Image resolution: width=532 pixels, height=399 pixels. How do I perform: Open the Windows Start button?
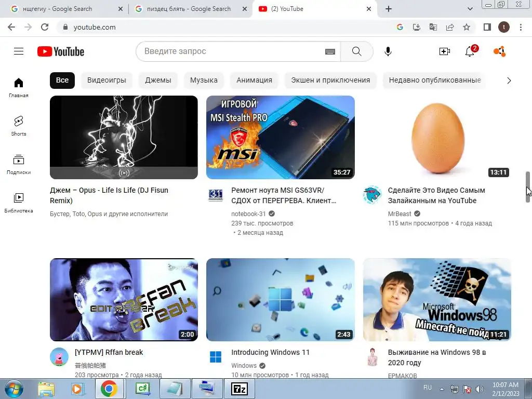tap(14, 389)
